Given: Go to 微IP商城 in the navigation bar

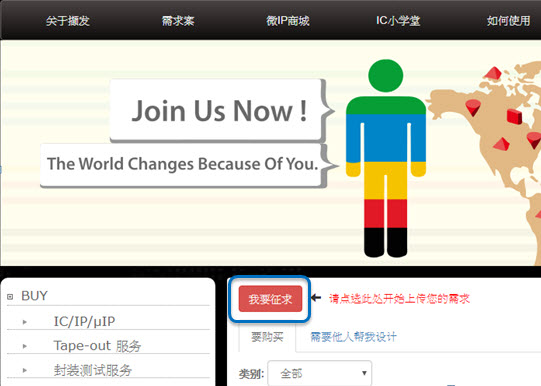Looking at the screenshot, I should [x=288, y=21].
